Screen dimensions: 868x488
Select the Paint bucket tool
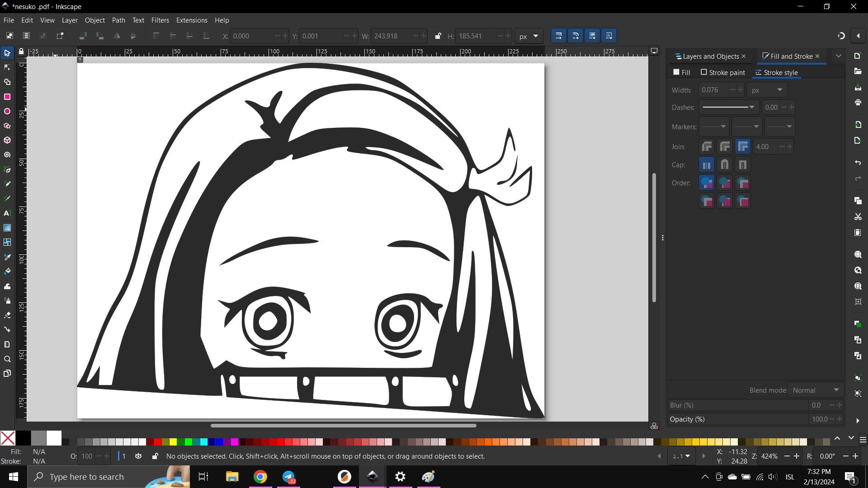[7, 272]
